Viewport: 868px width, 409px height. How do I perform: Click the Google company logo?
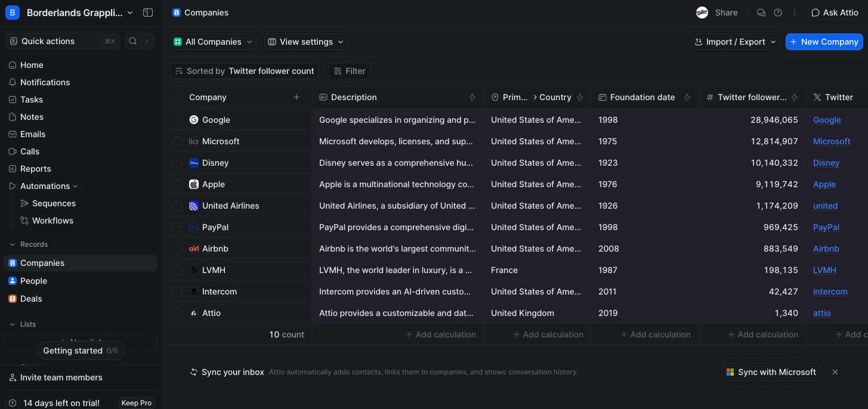click(x=194, y=120)
